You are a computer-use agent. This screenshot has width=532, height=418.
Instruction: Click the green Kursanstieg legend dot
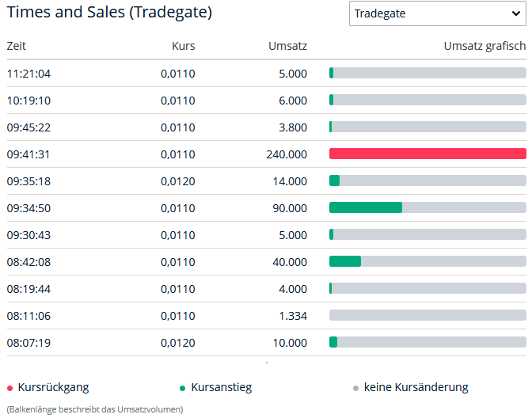point(183,388)
